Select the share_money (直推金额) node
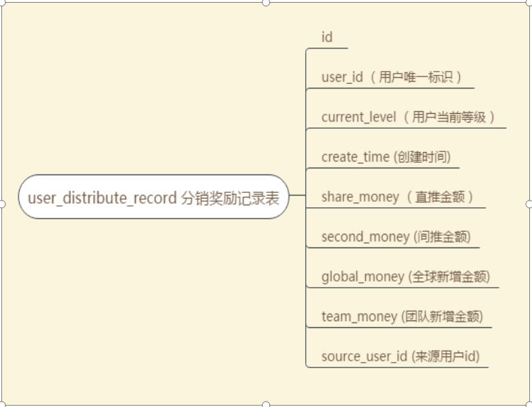 397,197
